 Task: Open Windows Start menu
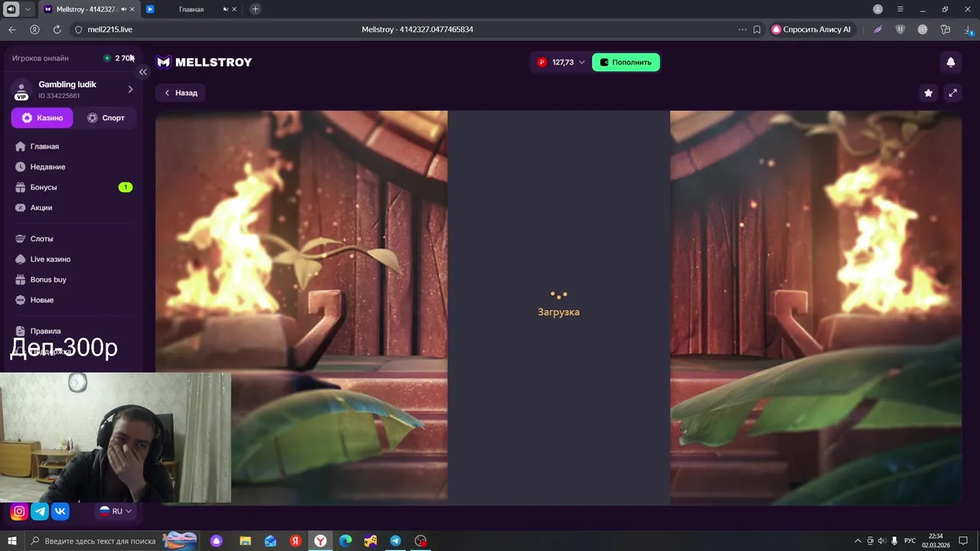pos(11,541)
